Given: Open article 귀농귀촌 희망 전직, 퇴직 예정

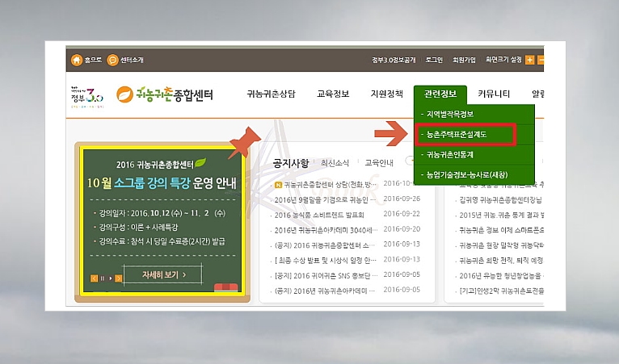Looking at the screenshot, I should tap(501, 260).
